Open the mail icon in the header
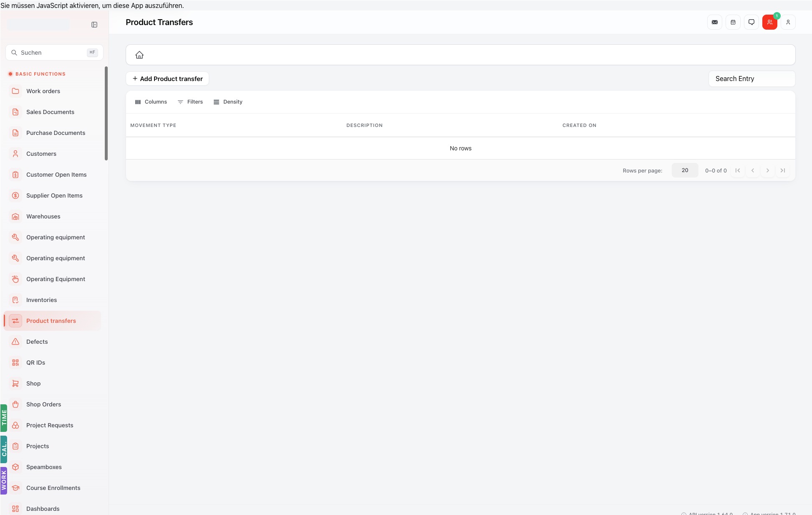This screenshot has height=515, width=812. [715, 22]
